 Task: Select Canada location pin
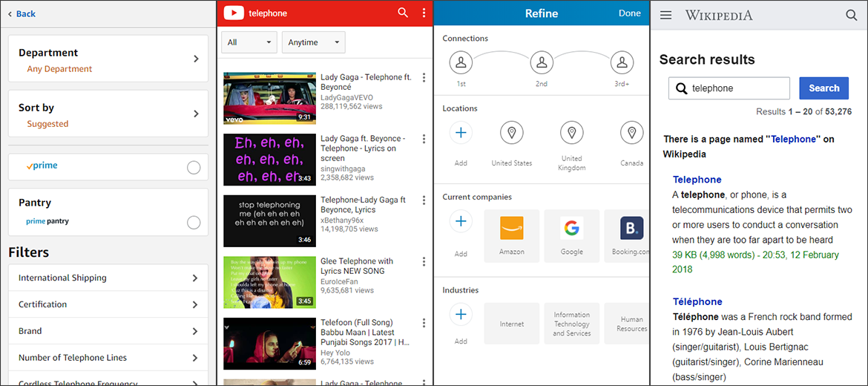(631, 132)
